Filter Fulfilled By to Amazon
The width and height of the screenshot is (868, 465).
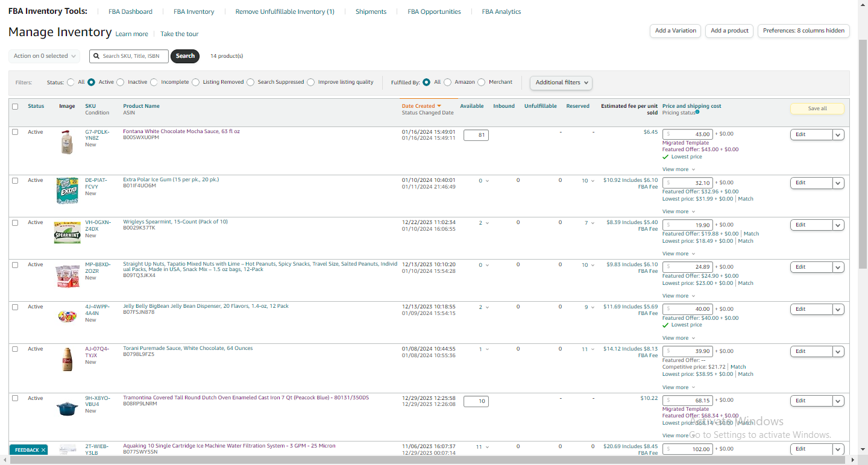tap(447, 82)
